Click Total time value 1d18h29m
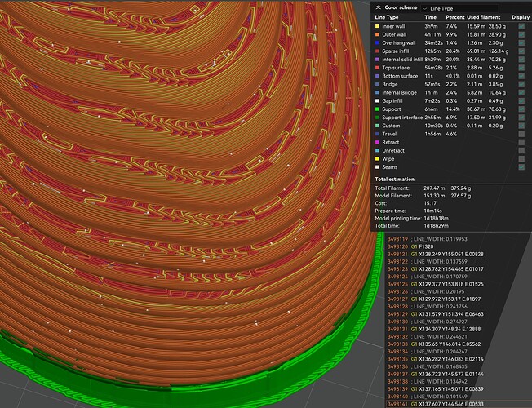532x408 pixels. pyautogui.click(x=436, y=226)
